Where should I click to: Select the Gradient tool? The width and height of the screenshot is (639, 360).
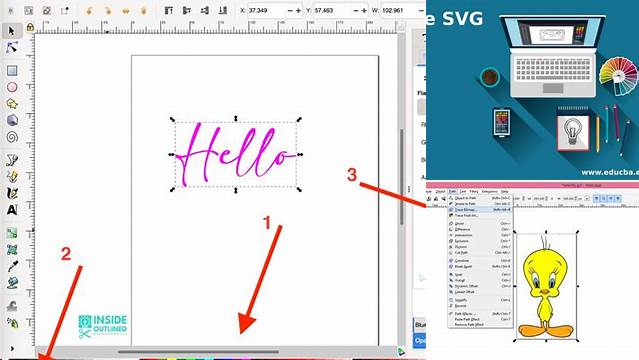(12, 233)
